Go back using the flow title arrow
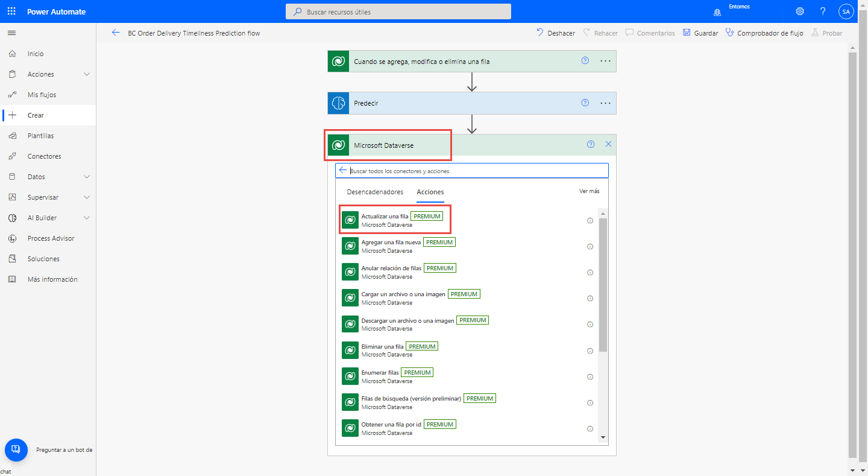This screenshot has height=476, width=868. click(116, 33)
